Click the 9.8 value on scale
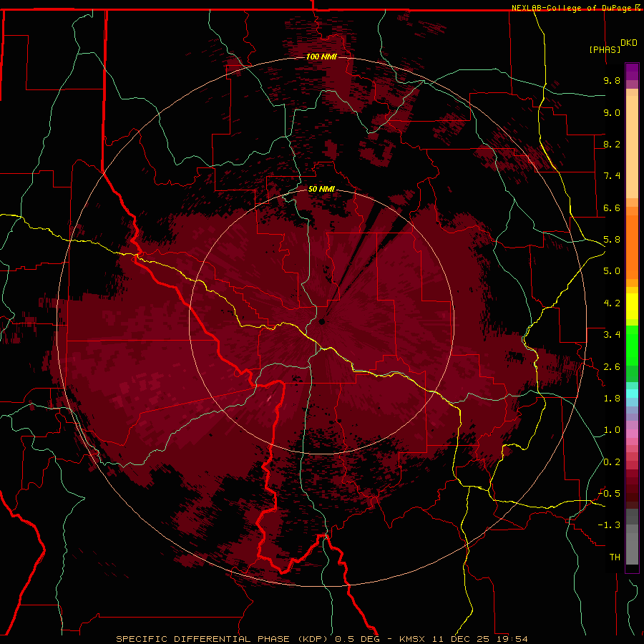 [x=612, y=80]
